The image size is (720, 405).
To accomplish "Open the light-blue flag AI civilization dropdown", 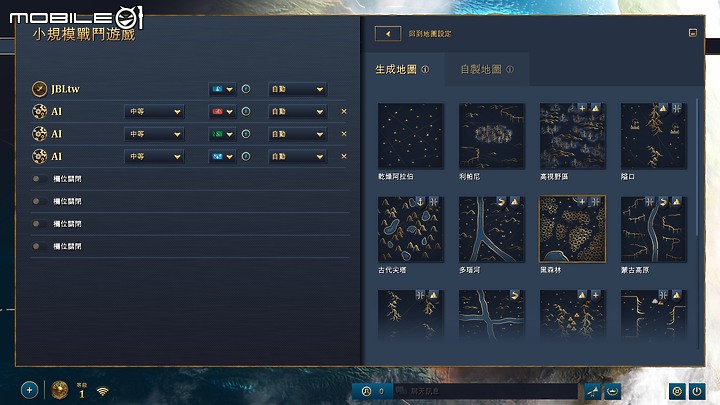I will pos(222,157).
